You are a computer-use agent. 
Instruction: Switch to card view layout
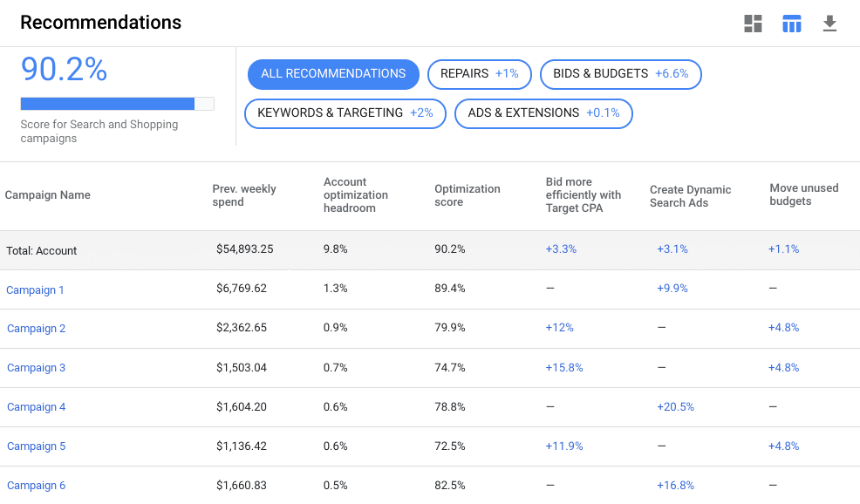click(x=753, y=24)
